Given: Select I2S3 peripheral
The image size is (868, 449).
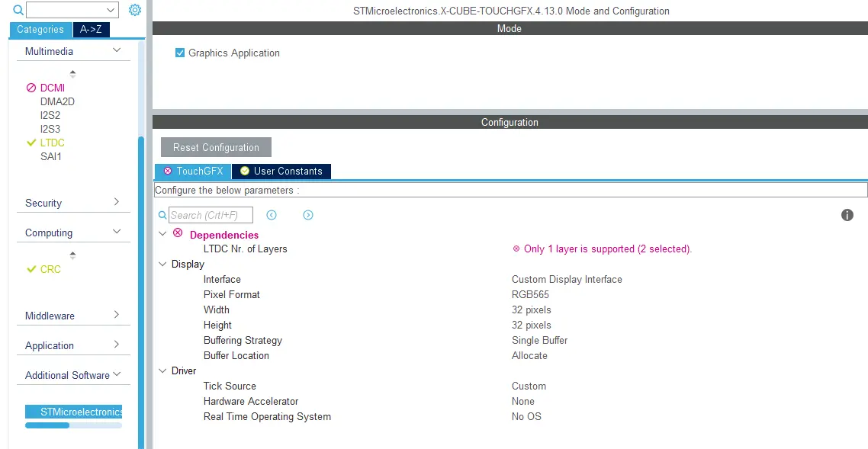Looking at the screenshot, I should [50, 130].
